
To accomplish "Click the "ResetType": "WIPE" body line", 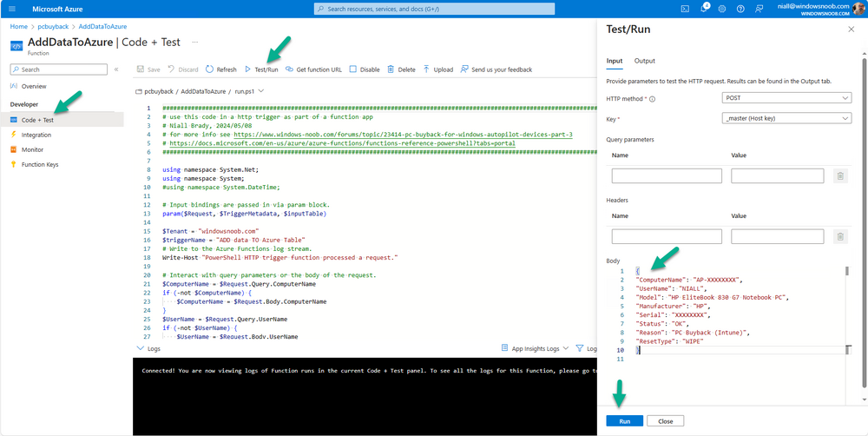I will coord(669,342).
